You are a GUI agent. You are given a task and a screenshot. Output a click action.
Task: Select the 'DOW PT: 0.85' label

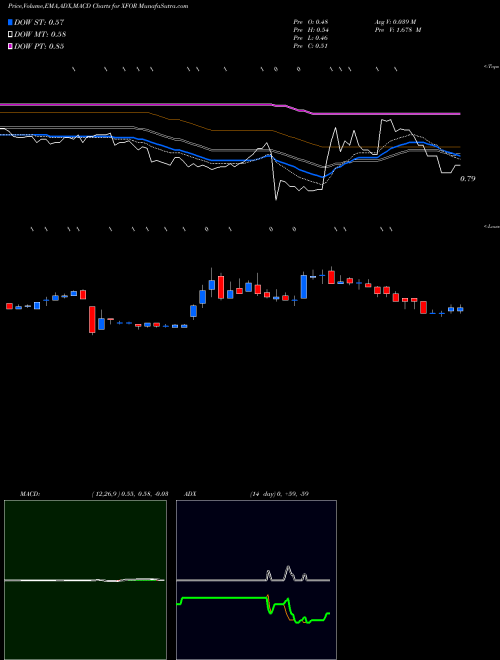[x=39, y=46]
